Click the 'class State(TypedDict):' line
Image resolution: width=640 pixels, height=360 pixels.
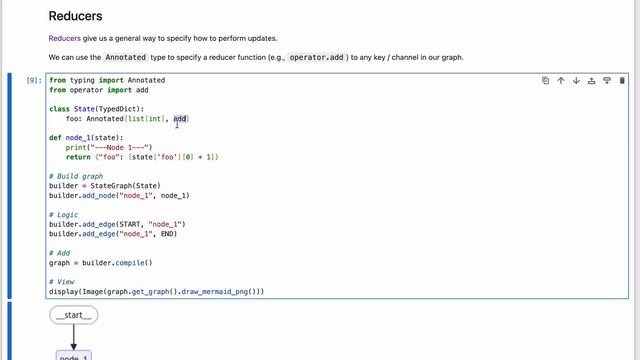[x=96, y=109]
